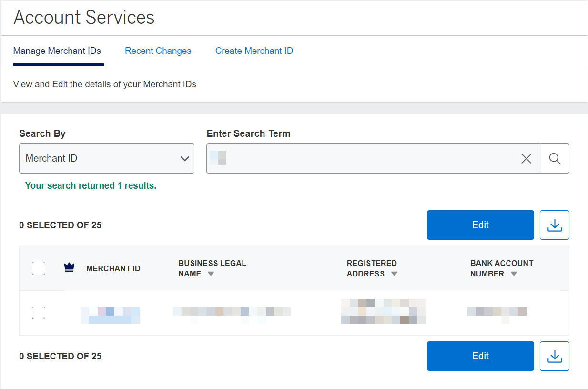Click the top Edit button

tap(480, 225)
